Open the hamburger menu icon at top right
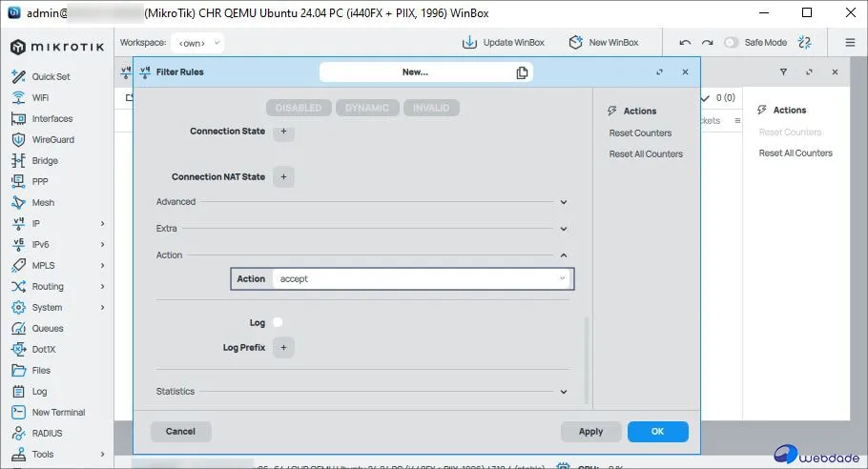The width and height of the screenshot is (868, 469). pos(850,43)
